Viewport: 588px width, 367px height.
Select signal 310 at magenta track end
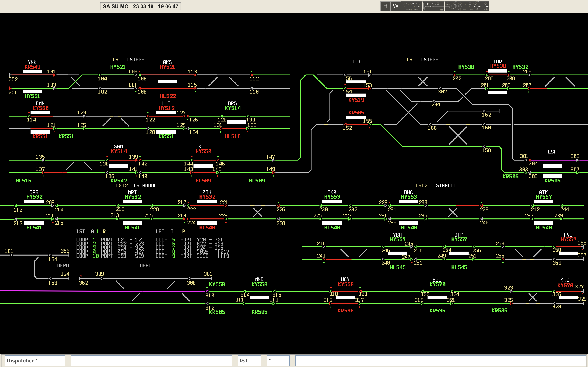click(x=207, y=291)
